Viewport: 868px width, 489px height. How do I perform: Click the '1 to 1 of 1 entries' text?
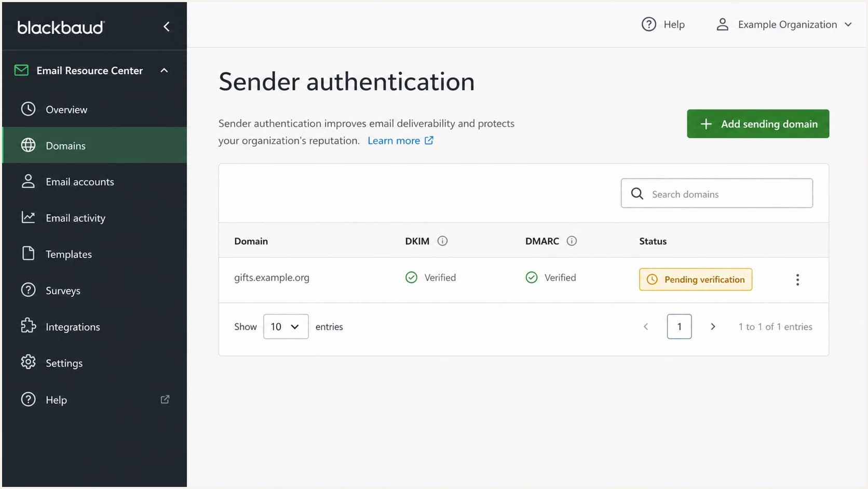(775, 327)
